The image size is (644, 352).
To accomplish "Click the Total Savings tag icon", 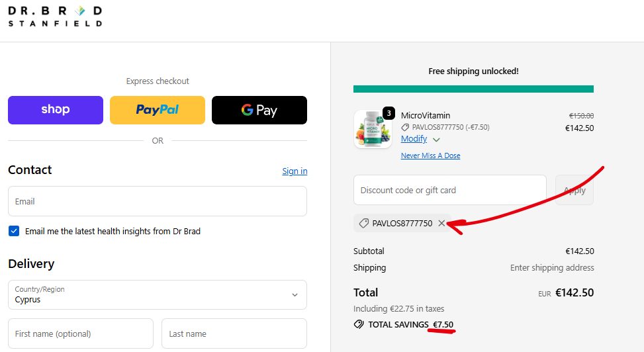I will (359, 324).
